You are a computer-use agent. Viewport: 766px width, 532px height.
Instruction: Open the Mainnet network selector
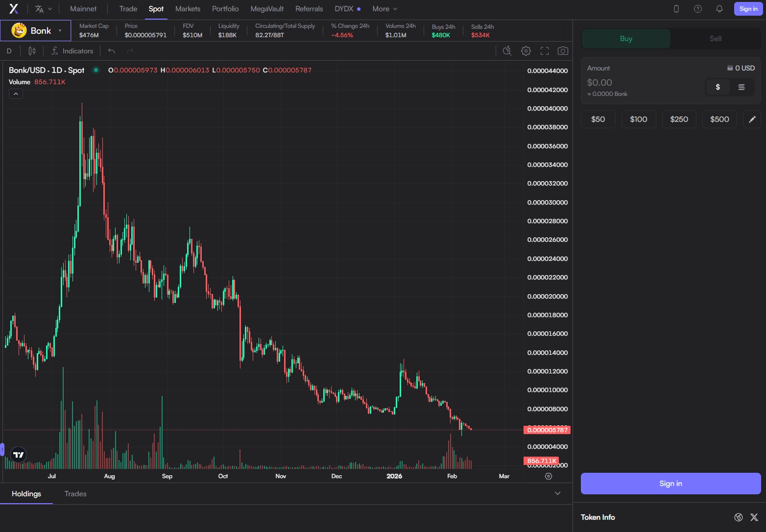click(x=83, y=9)
